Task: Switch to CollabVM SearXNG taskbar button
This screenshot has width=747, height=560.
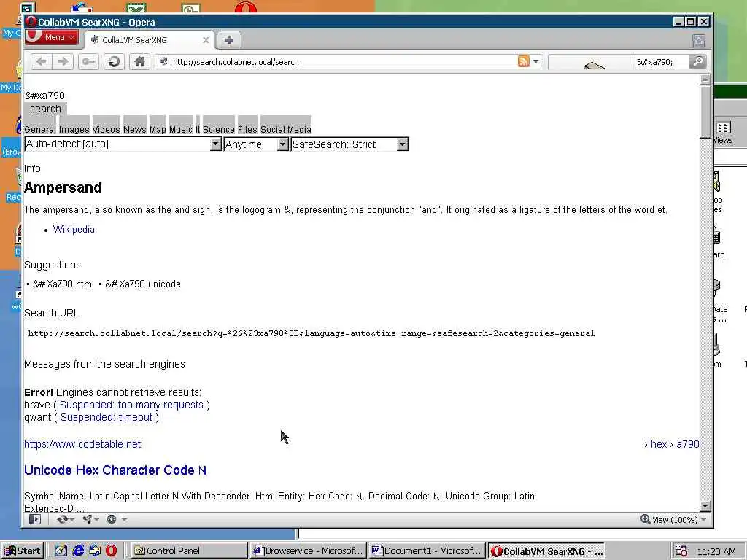Action: coord(546,551)
